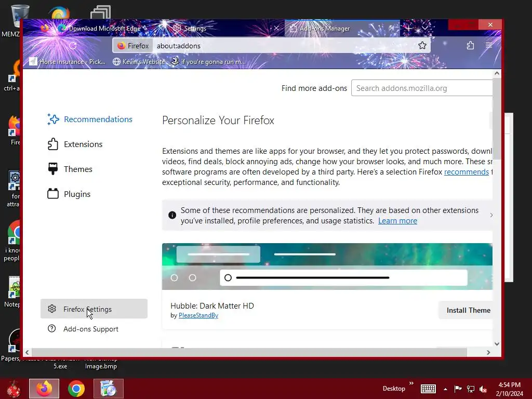Follow the 'recommends' hyperlink

tap(466, 172)
